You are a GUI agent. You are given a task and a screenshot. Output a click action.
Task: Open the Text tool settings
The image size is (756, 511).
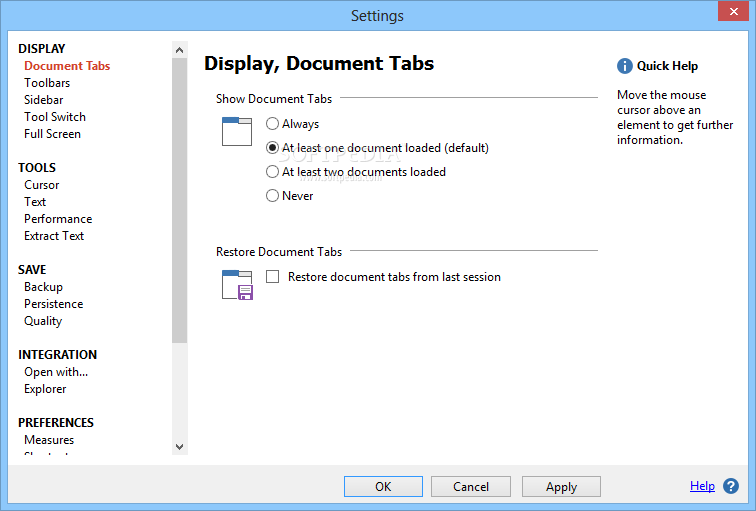[35, 202]
